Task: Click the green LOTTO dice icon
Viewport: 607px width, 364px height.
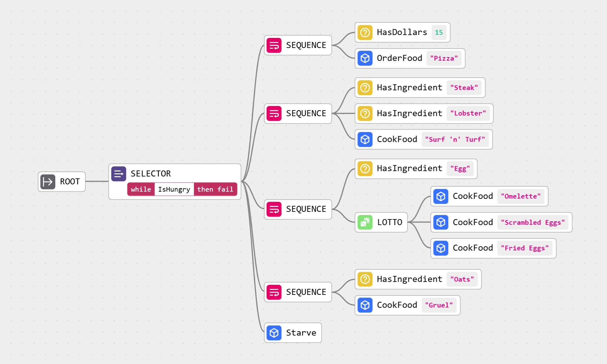Action: pyautogui.click(x=365, y=222)
